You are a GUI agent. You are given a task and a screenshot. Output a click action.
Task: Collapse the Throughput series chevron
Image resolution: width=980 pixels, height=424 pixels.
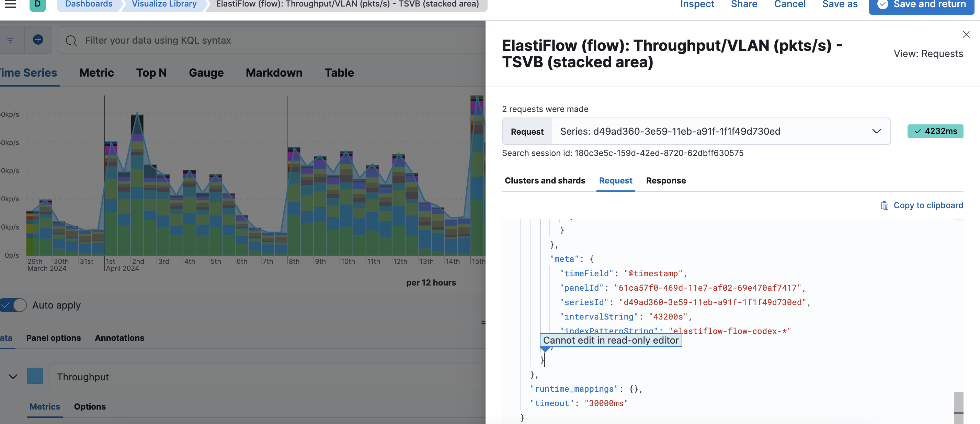pyautogui.click(x=13, y=377)
